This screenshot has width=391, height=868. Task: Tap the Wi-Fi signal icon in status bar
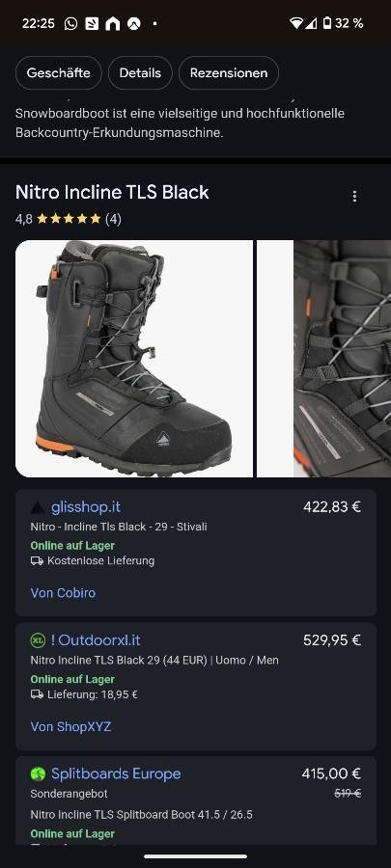click(296, 23)
